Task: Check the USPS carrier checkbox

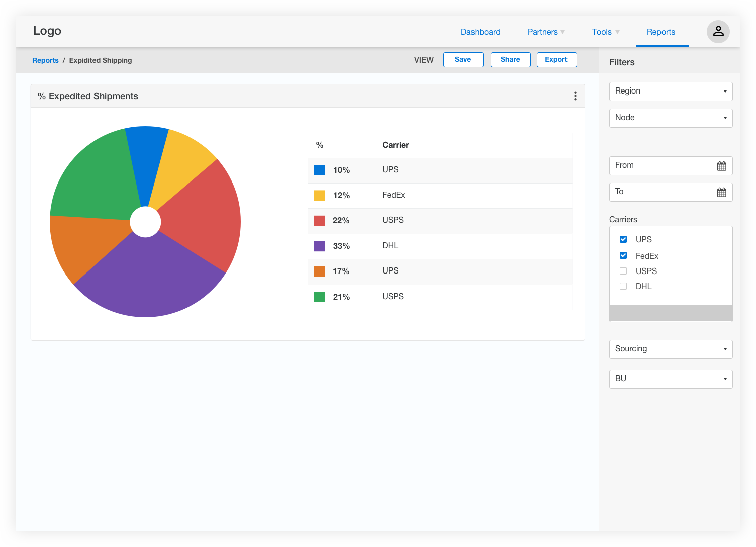Action: click(623, 271)
